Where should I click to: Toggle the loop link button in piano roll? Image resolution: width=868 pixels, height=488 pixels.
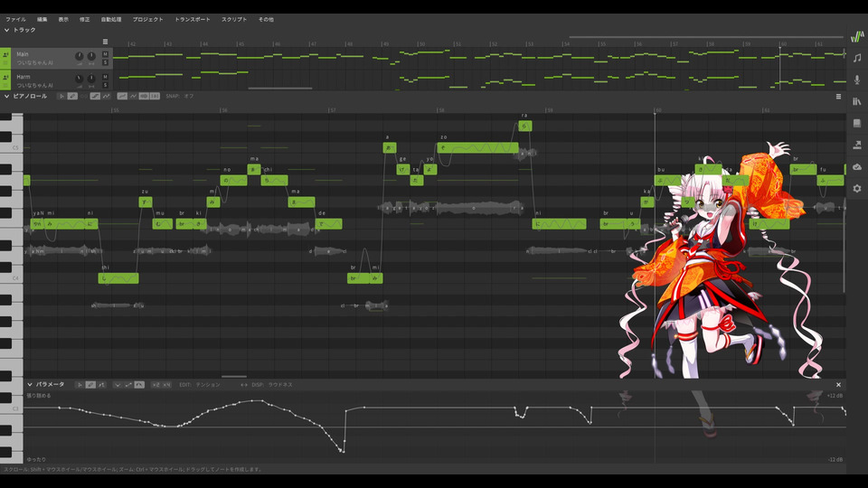click(x=83, y=97)
